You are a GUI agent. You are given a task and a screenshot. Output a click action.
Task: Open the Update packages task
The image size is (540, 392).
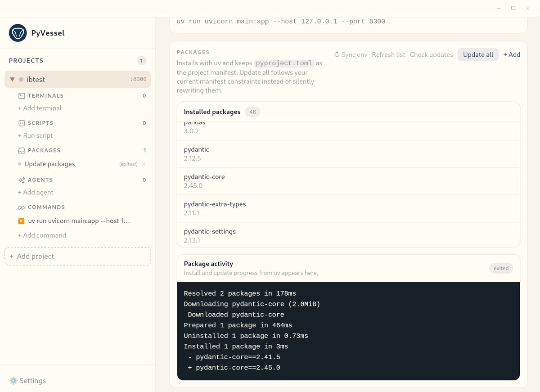tap(49, 164)
